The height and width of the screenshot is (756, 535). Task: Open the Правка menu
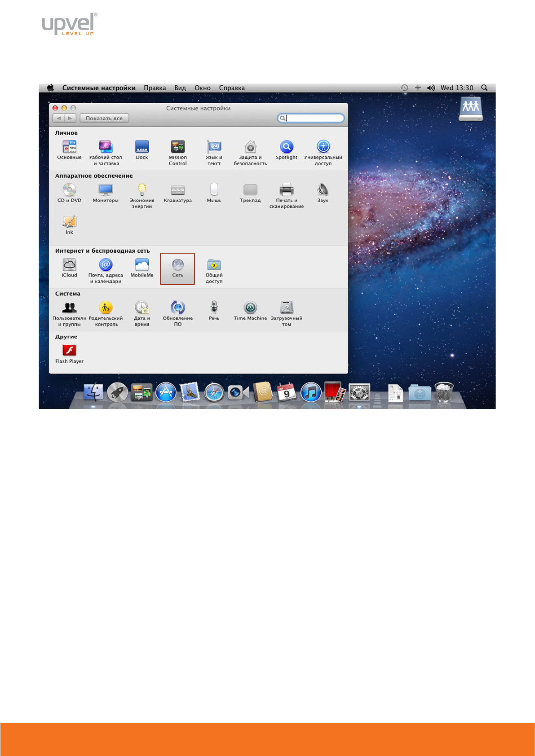[155, 88]
